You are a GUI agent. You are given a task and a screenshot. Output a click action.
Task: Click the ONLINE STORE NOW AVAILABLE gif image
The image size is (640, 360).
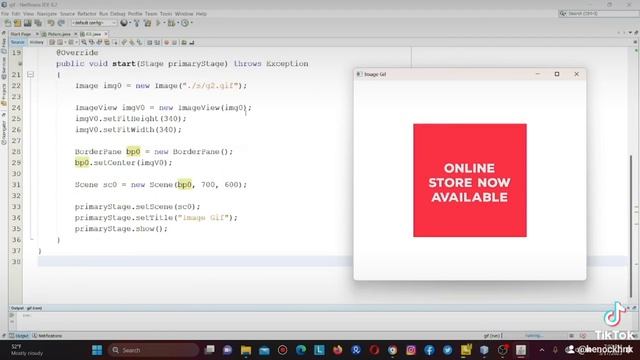coord(470,180)
